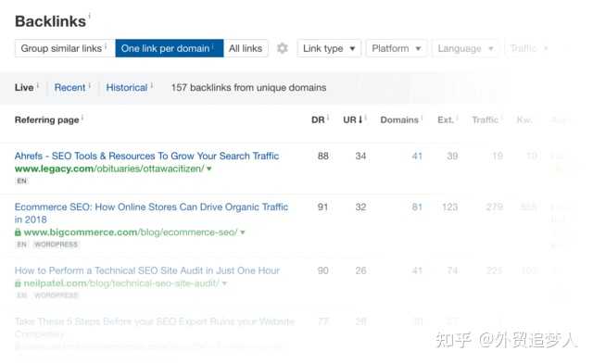Viewport: 593px width, 364px height.
Task: Open the Link type dropdown
Action: [x=329, y=48]
